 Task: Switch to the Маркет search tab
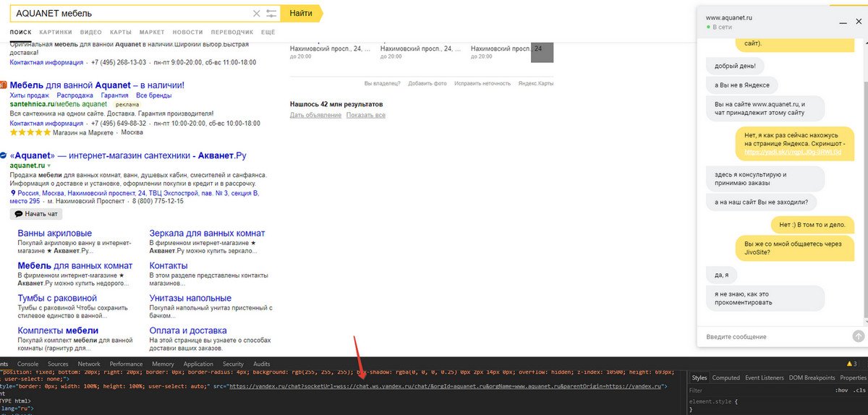pyautogui.click(x=152, y=33)
